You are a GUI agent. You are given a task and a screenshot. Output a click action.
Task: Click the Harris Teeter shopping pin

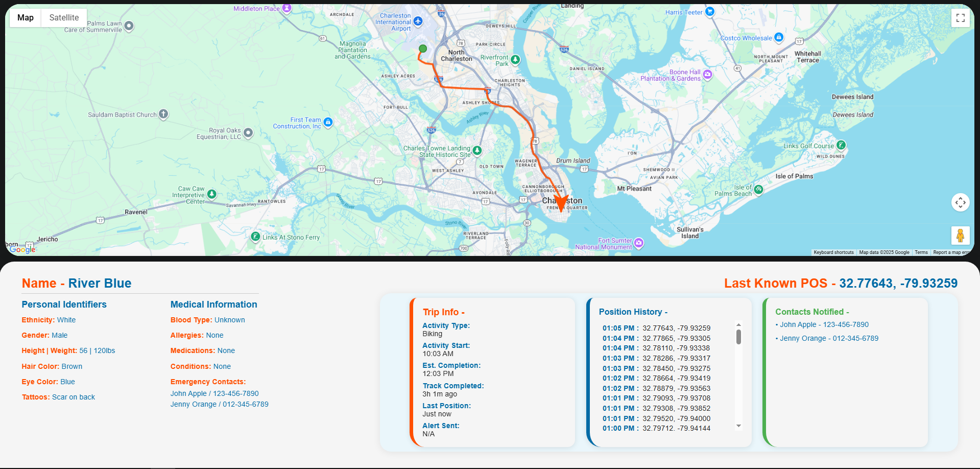tap(709, 12)
